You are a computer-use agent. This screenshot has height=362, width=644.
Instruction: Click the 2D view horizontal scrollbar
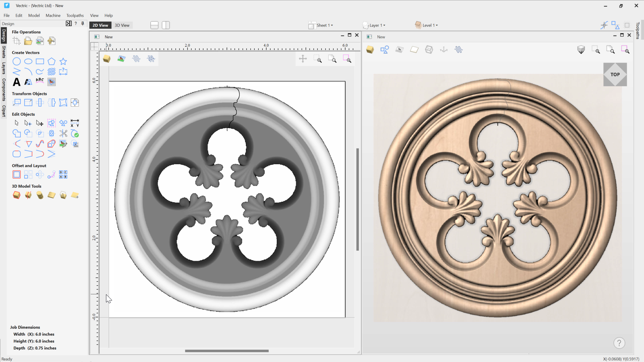(227, 351)
